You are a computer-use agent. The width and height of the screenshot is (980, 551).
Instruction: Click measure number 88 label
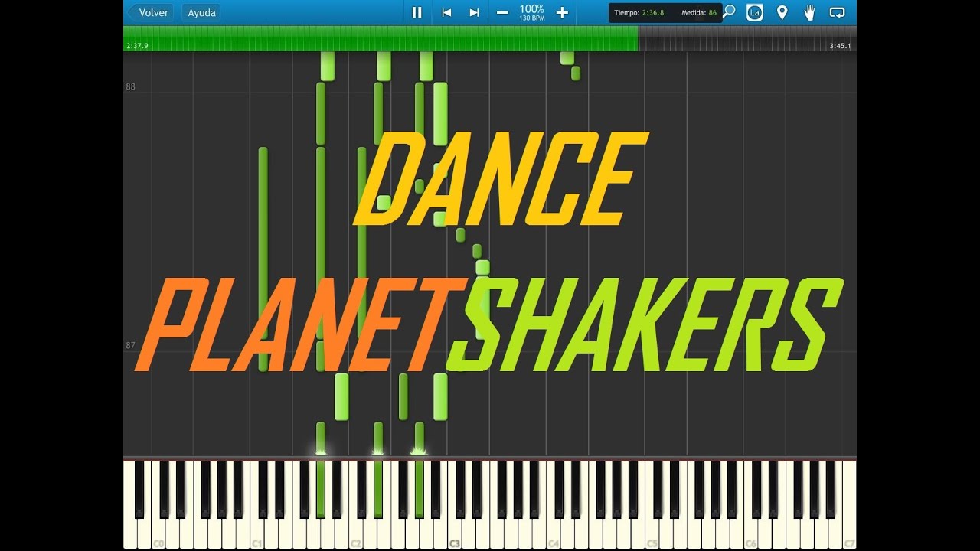130,86
